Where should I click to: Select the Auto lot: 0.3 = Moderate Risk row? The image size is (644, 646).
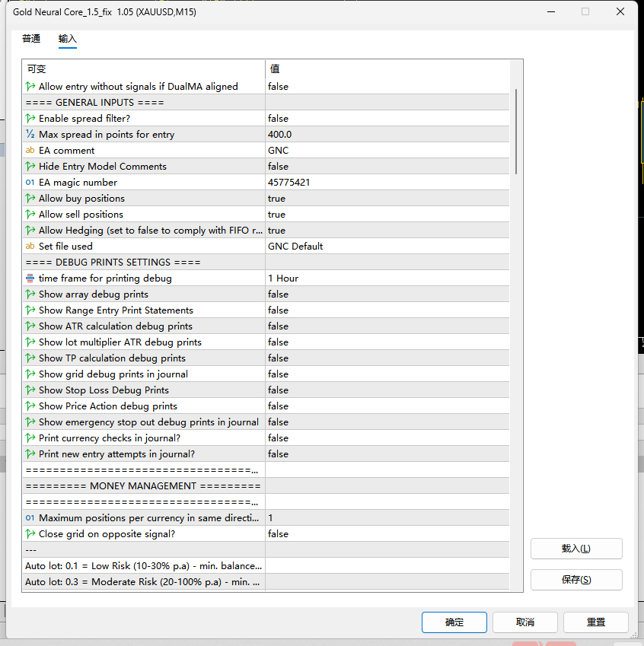tap(266, 582)
